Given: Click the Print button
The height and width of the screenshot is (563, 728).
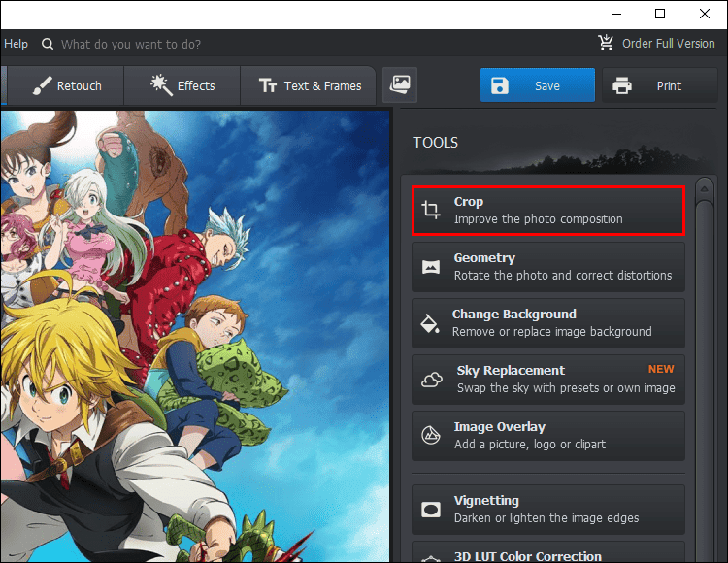Looking at the screenshot, I should pos(656,85).
